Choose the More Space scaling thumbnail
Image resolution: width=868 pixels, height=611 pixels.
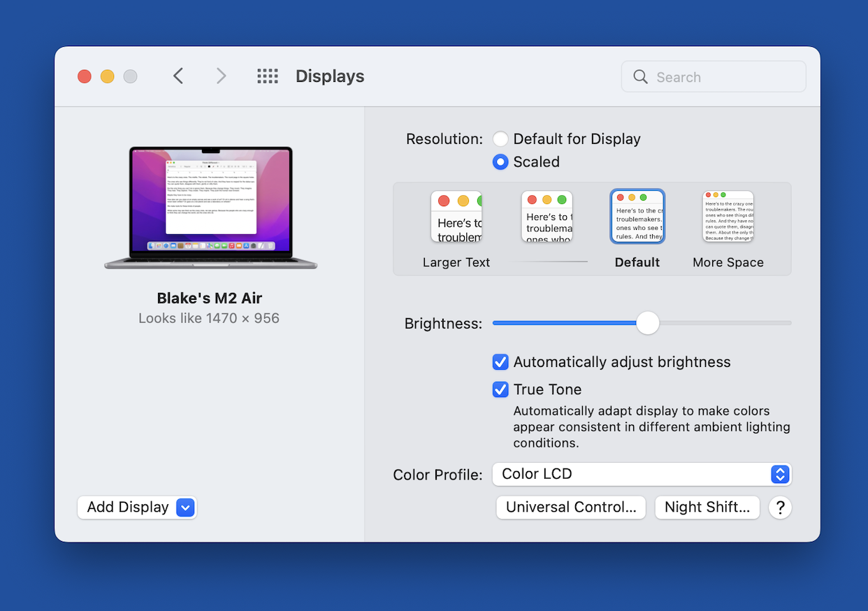tap(728, 217)
